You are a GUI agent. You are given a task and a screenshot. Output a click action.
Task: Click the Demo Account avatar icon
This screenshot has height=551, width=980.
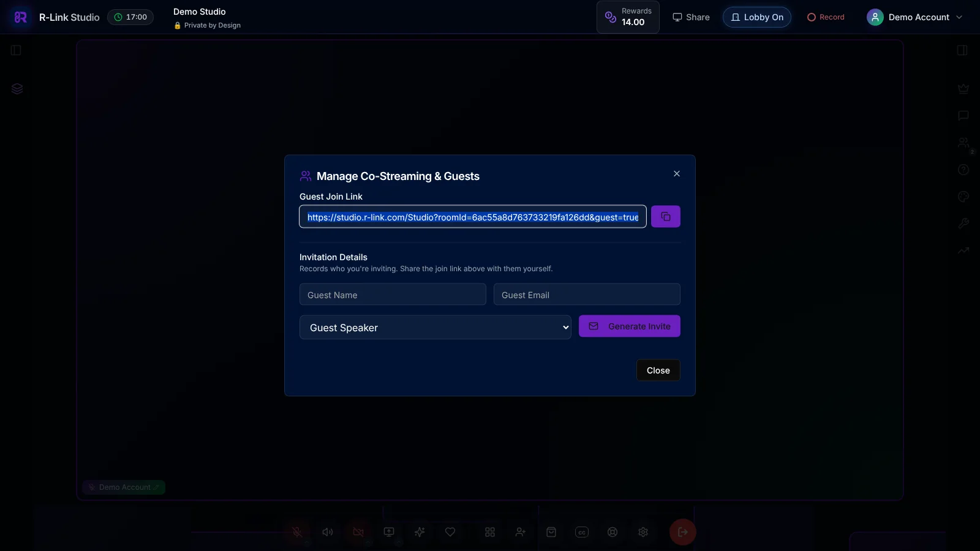pos(875,17)
